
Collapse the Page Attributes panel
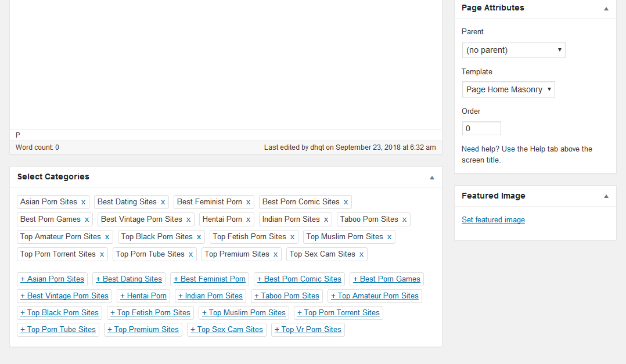click(x=606, y=9)
